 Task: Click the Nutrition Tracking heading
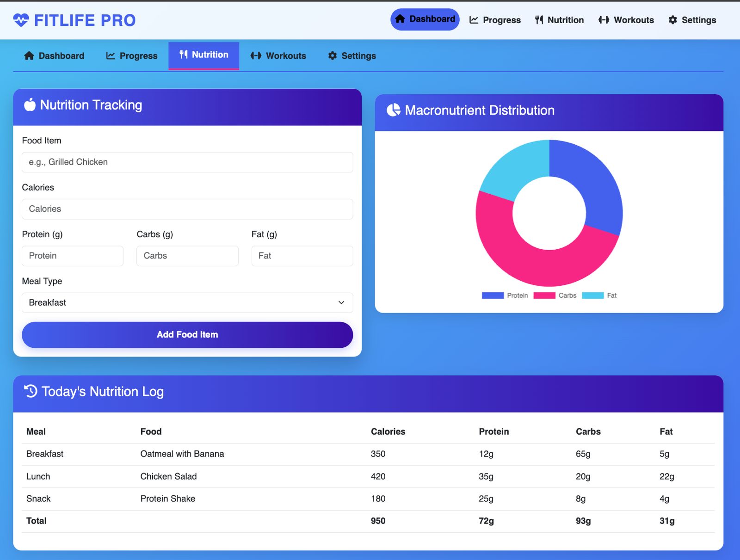click(x=91, y=105)
